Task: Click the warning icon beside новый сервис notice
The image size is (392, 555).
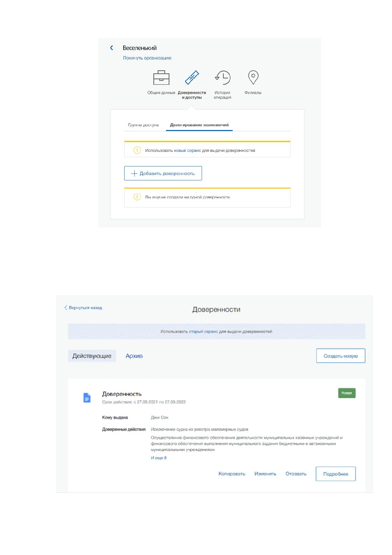Action: [x=137, y=150]
